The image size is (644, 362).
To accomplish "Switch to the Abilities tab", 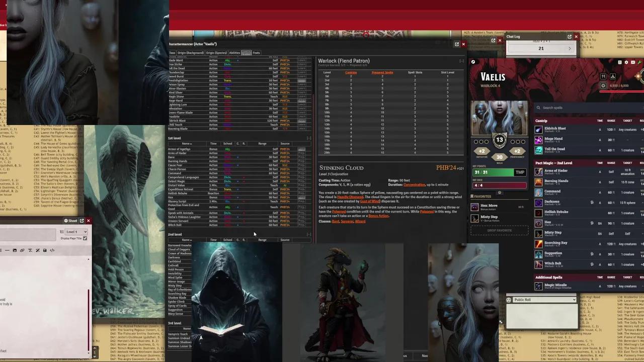I will (234, 53).
